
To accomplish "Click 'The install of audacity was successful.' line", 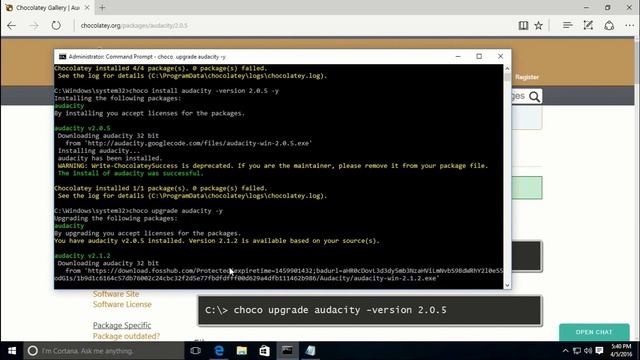I will pos(130,173).
